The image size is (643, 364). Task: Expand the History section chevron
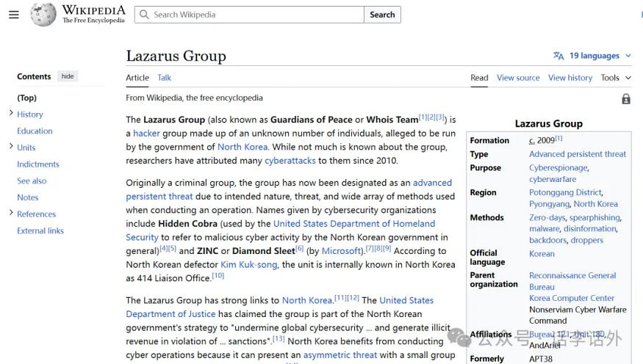11,113
